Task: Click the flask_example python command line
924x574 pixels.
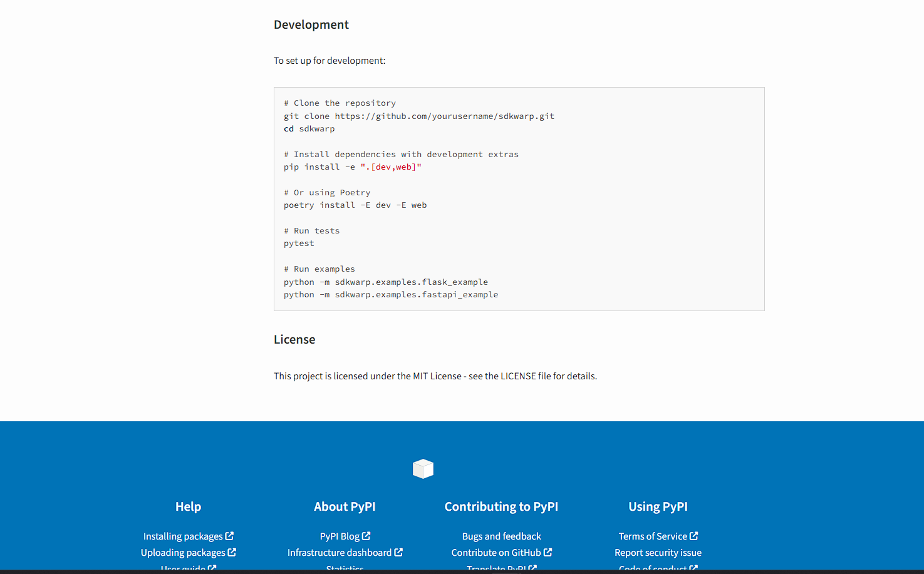Action: pyautogui.click(x=386, y=282)
